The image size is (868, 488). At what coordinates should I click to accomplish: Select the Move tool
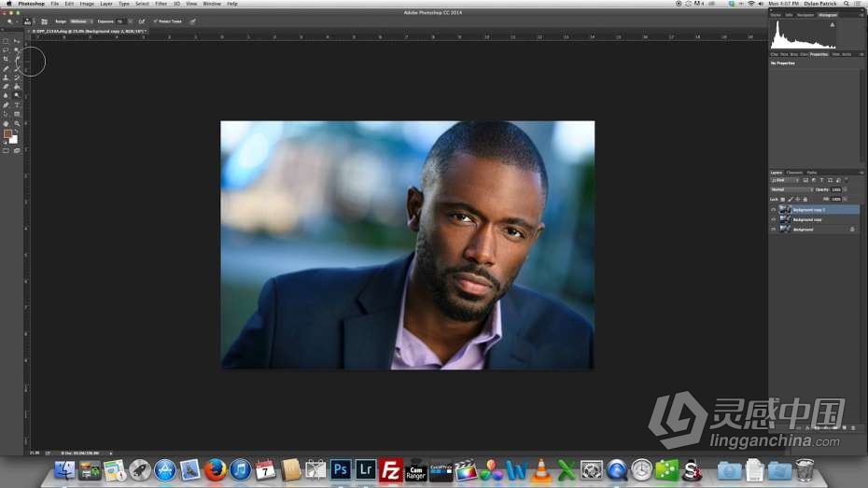pyautogui.click(x=17, y=41)
